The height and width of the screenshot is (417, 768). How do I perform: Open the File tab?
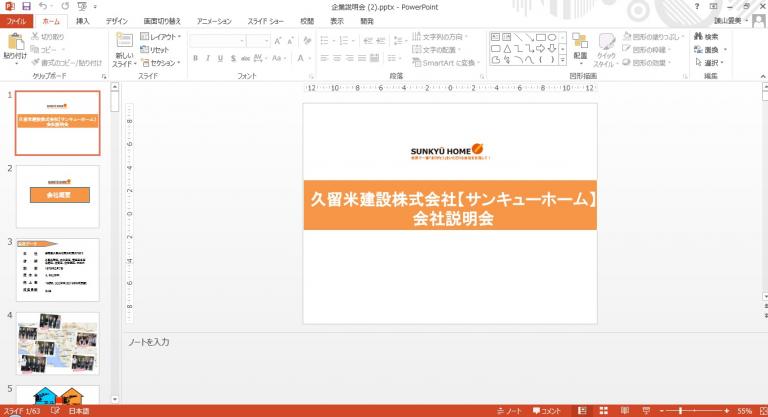(16, 21)
